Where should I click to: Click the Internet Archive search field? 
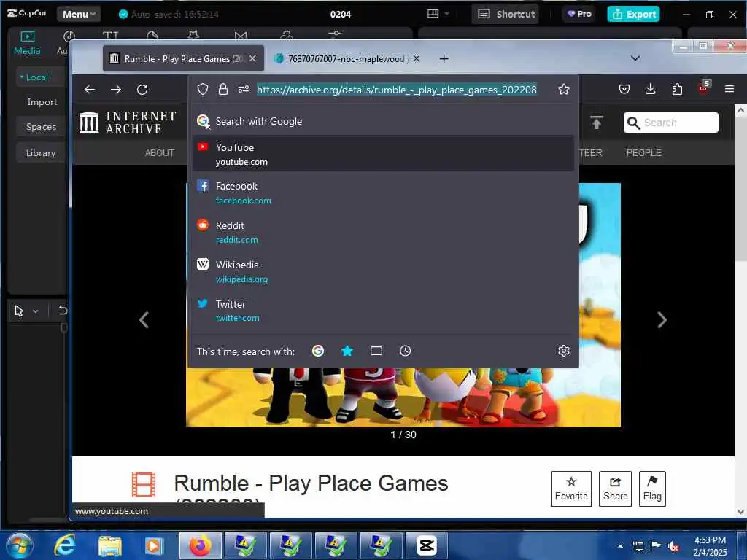671,122
